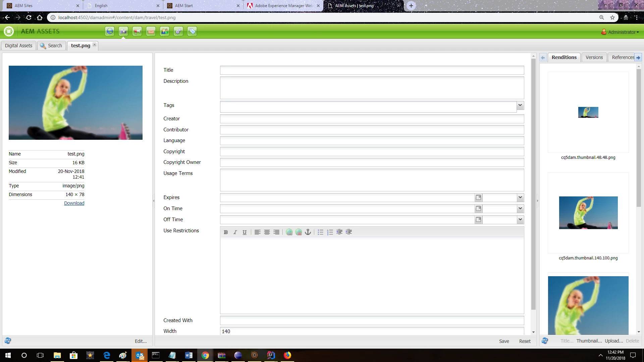This screenshot has width=644, height=362.
Task: Open the Expires time dropdown
Action: [x=520, y=197]
